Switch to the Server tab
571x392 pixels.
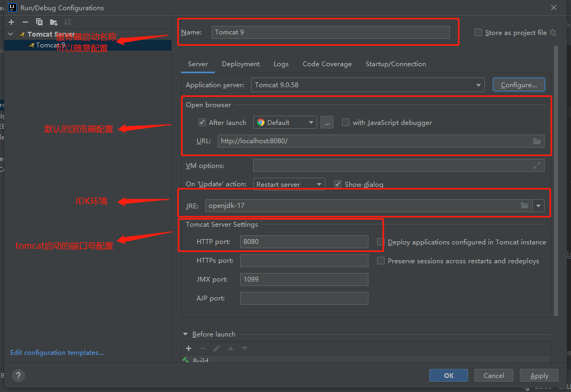tap(198, 64)
